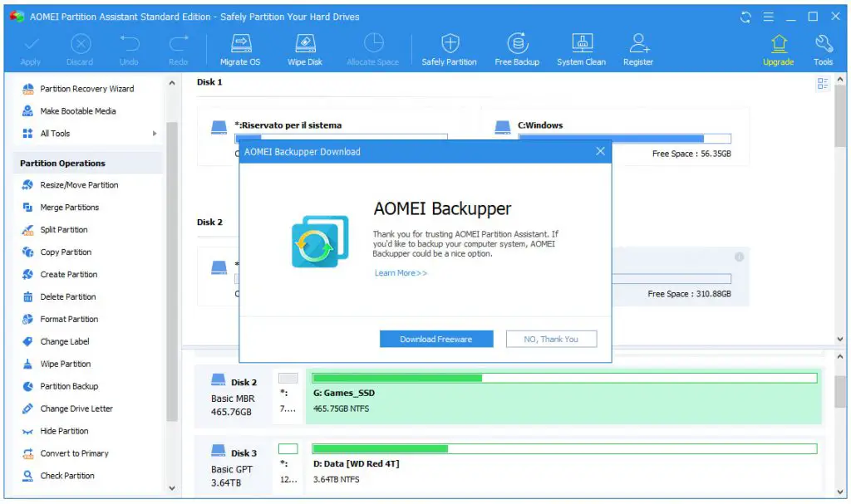The image size is (851, 504).
Task: Click the Apply checkmark button
Action: 31,50
